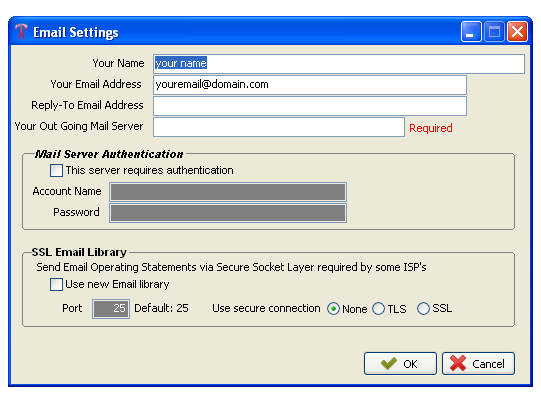The image size is (541, 402).
Task: Close the Email Settings dialog
Action: pyautogui.click(x=517, y=32)
